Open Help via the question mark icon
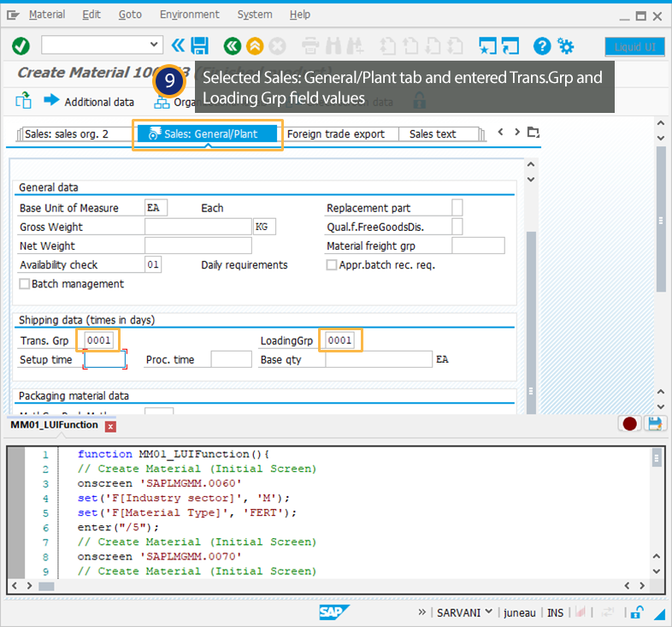Image resolution: width=672 pixels, height=627 pixels. 542,46
